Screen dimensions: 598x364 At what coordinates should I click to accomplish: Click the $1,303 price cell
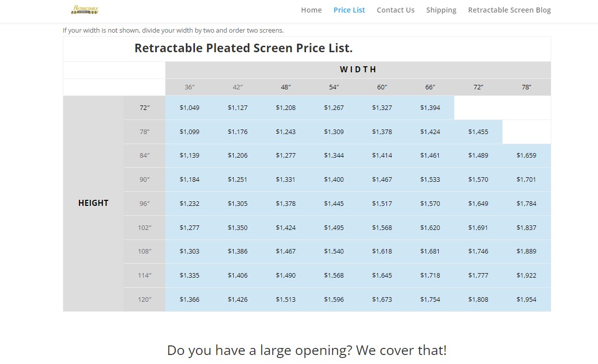click(x=189, y=251)
